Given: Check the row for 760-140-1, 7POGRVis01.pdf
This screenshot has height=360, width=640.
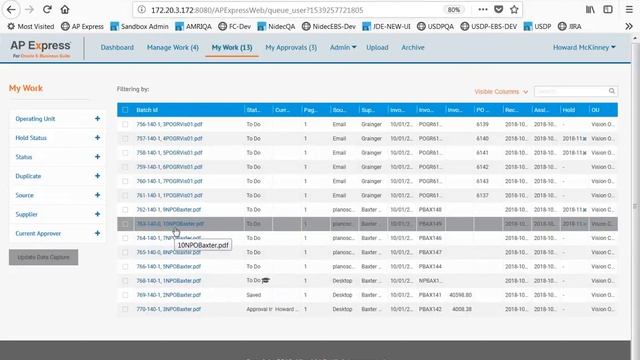Looking at the screenshot, I should tap(125, 181).
